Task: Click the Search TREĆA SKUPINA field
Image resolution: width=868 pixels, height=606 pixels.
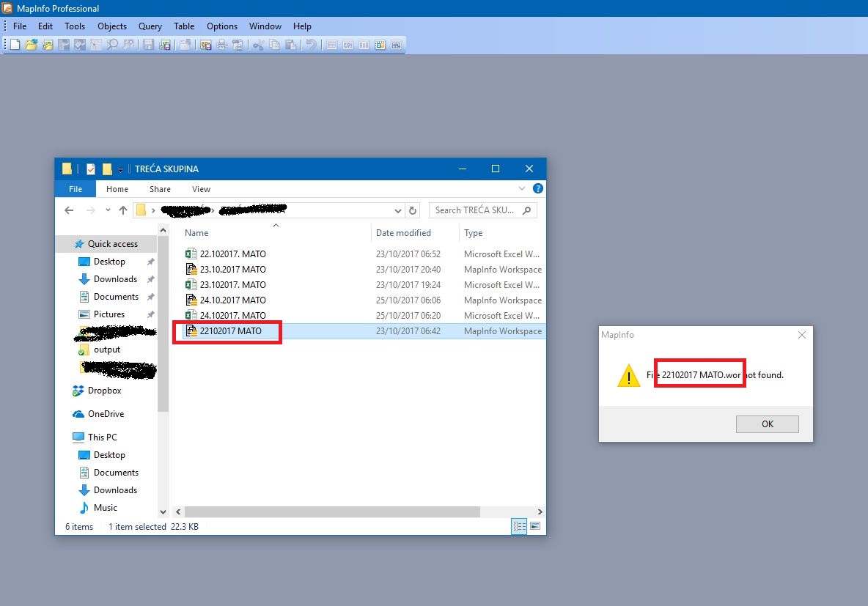Action: pyautogui.click(x=477, y=210)
